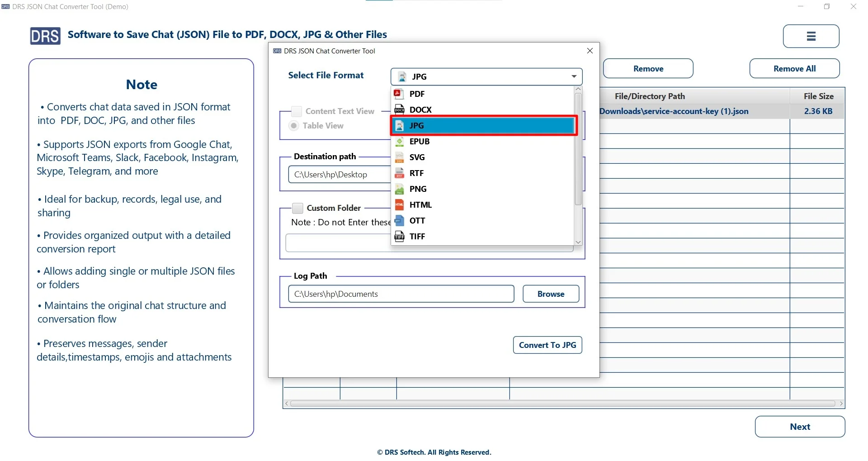
Task: Select the Table View radio button
Action: coord(294,126)
